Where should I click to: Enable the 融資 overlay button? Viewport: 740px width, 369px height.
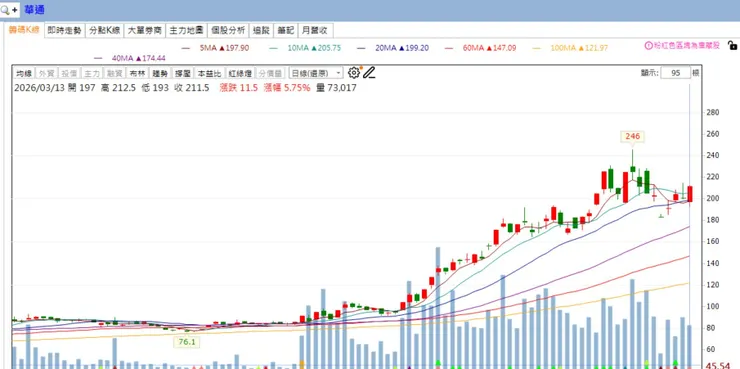tap(115, 73)
